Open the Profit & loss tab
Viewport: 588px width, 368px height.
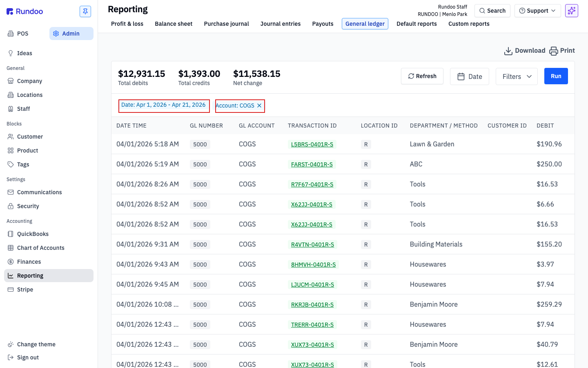pyautogui.click(x=127, y=24)
